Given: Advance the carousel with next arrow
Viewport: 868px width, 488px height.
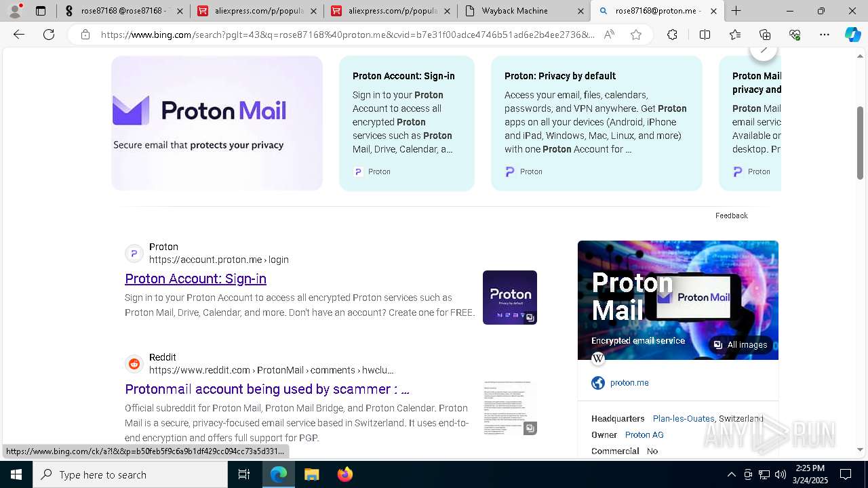Looking at the screenshot, I should [764, 49].
